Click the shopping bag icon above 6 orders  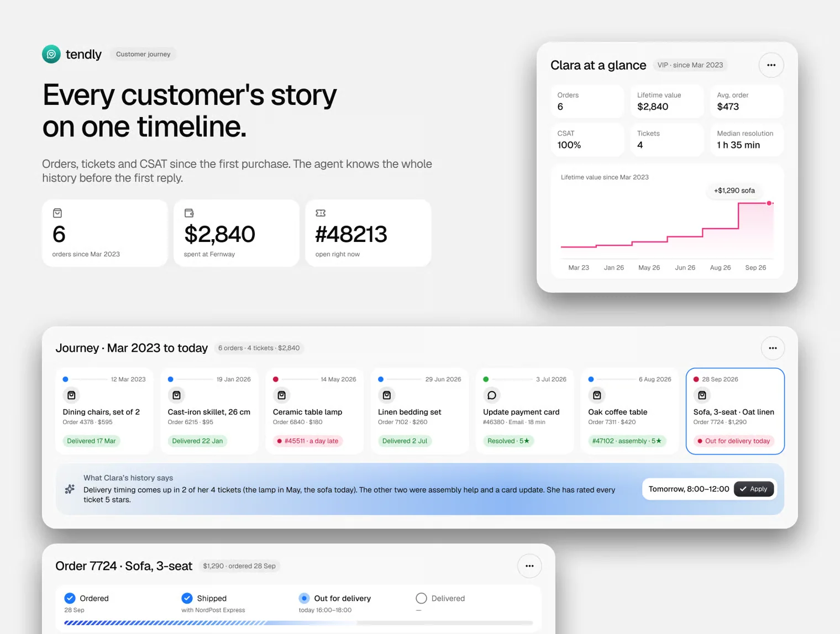57,213
